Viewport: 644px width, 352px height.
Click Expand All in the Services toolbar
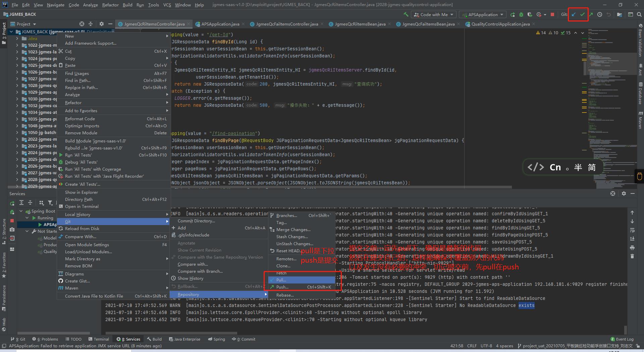[x=21, y=203]
